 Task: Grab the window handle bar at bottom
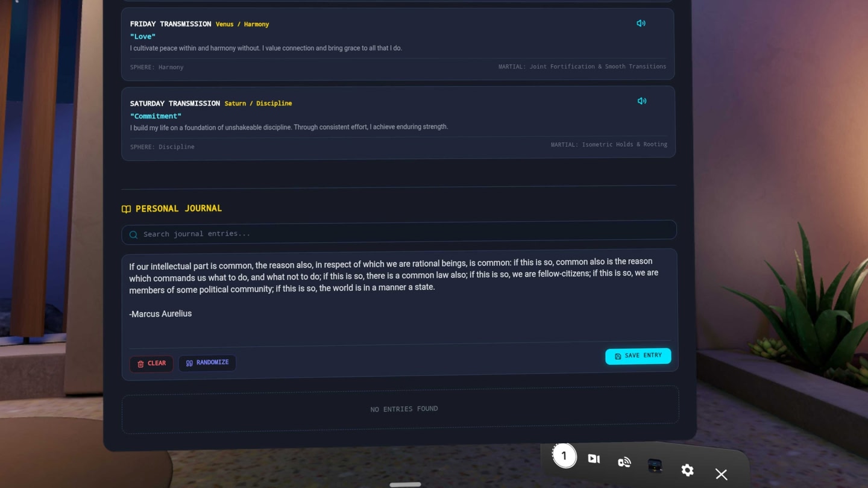[x=405, y=484]
